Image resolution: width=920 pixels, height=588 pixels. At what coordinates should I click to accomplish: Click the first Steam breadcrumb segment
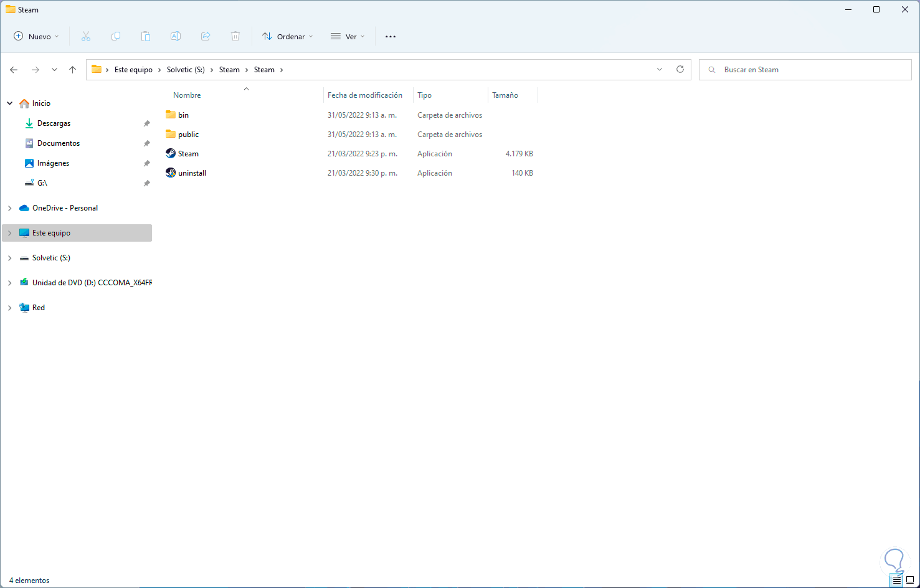click(x=229, y=70)
